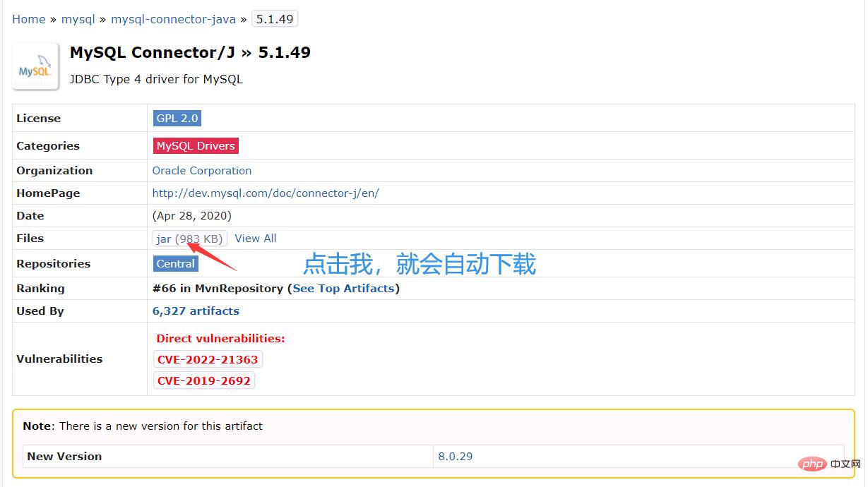Click the MySQL logo icon

[x=35, y=66]
